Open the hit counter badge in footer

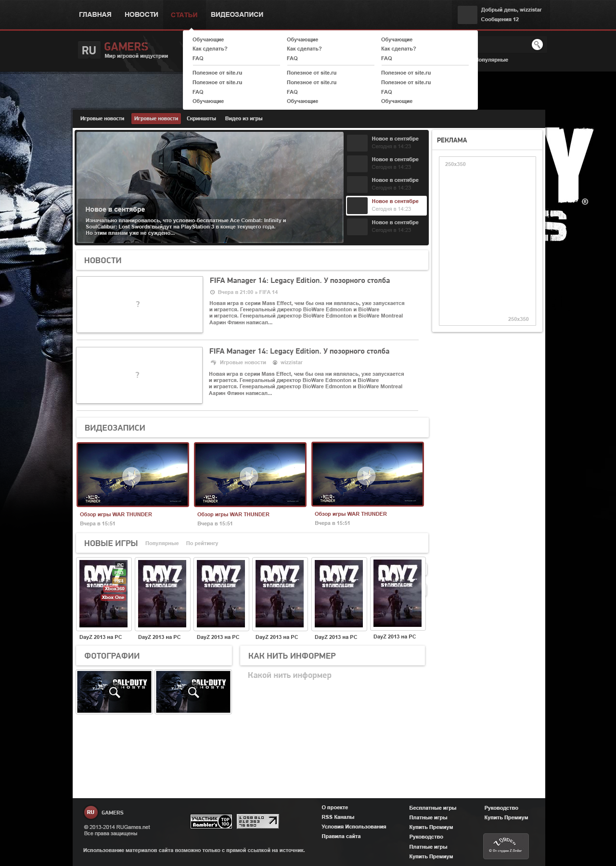(x=257, y=821)
